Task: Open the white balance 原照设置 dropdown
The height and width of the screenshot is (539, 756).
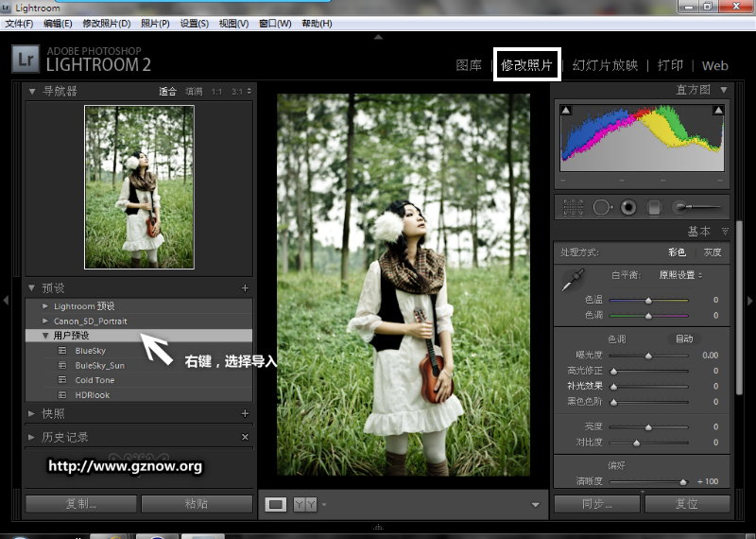Action: [680, 274]
